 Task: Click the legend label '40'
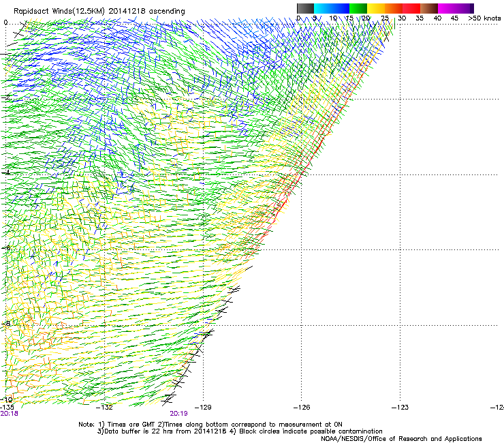(437, 18)
